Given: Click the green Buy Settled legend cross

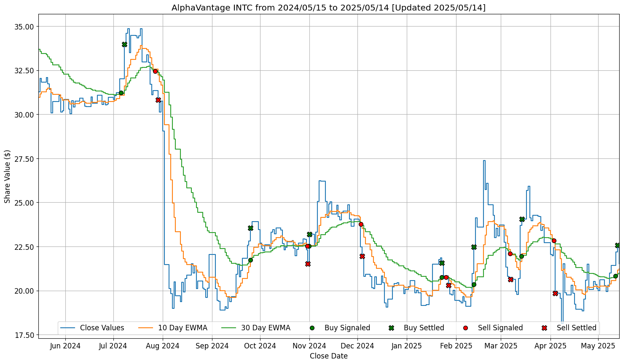Looking at the screenshot, I should point(391,328).
